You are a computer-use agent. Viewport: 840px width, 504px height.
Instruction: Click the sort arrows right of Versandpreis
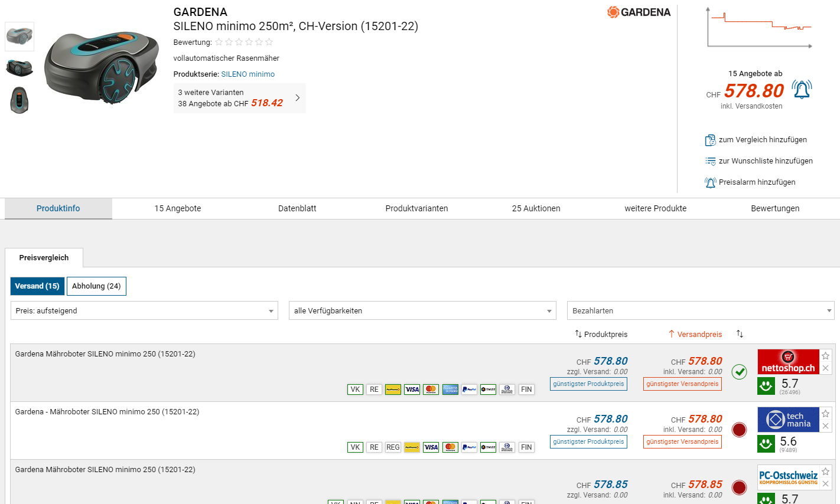pyautogui.click(x=740, y=334)
